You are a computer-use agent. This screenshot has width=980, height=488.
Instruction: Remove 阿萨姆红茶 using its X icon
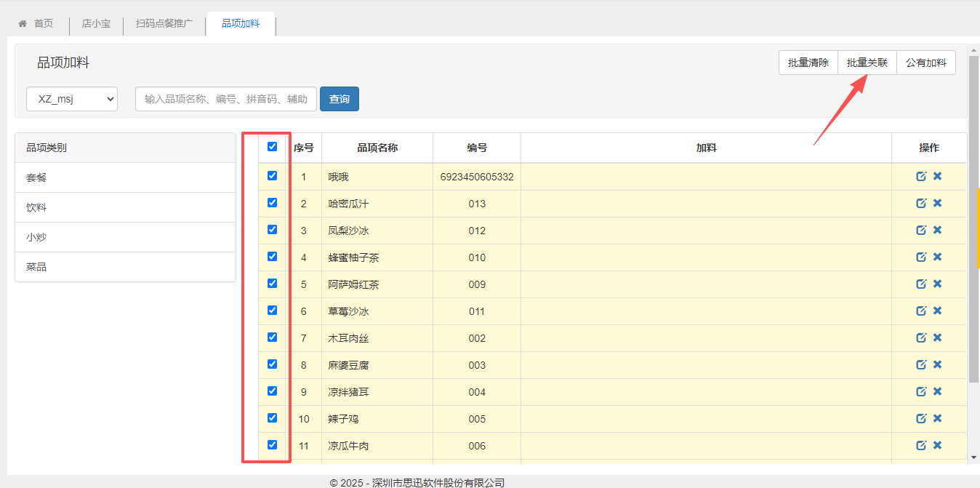[937, 284]
